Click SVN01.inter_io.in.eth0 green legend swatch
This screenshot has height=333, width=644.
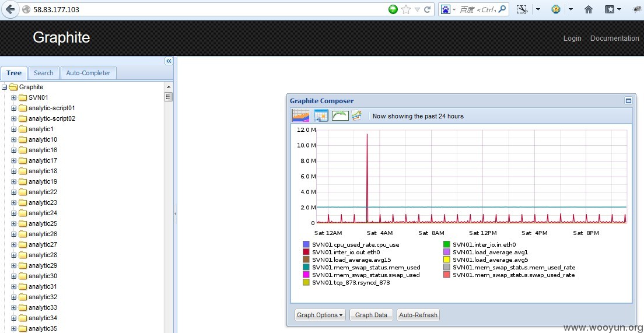pyautogui.click(x=447, y=245)
